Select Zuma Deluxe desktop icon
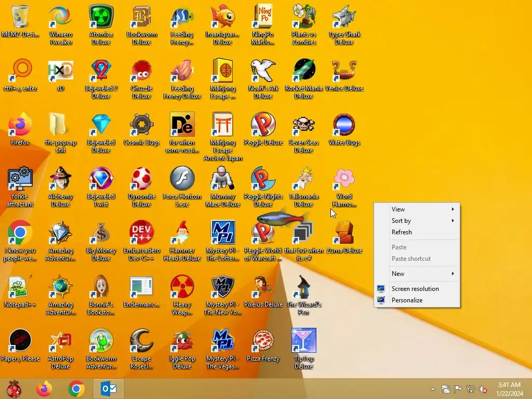Screen dimensions: 532x399 (x=344, y=232)
